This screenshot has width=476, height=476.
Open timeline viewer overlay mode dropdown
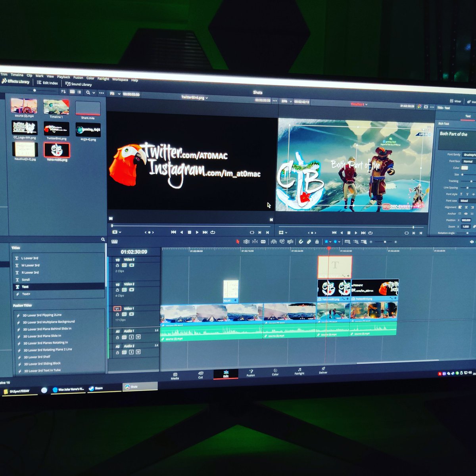click(x=283, y=232)
